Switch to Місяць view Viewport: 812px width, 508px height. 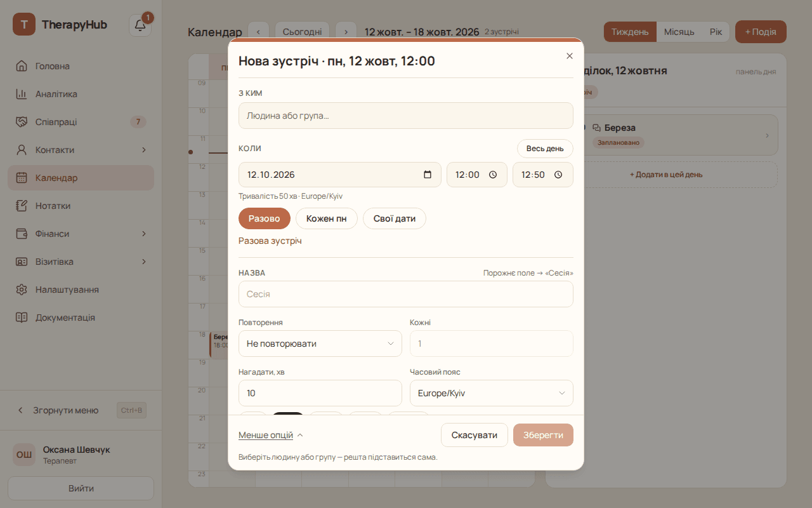679,32
